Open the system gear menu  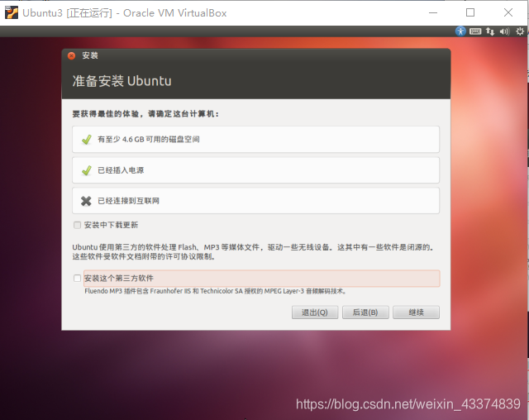[x=520, y=31]
